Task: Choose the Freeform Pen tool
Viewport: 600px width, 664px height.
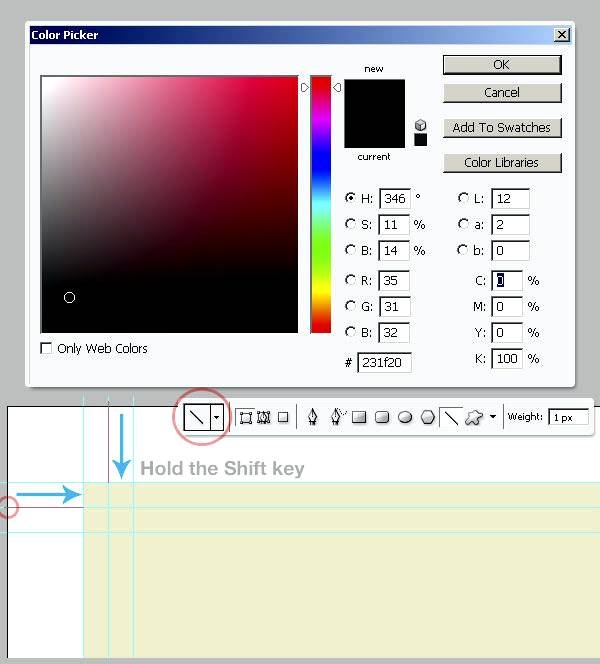Action: tap(337, 417)
